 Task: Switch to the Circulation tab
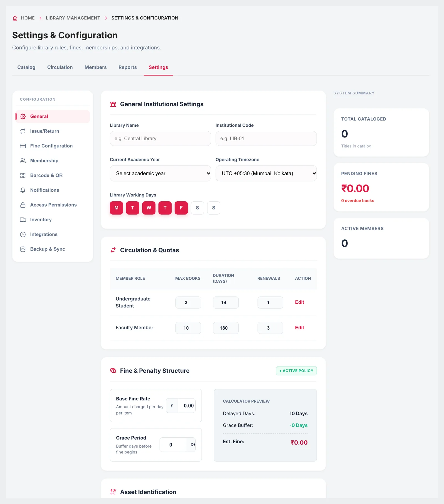(60, 67)
